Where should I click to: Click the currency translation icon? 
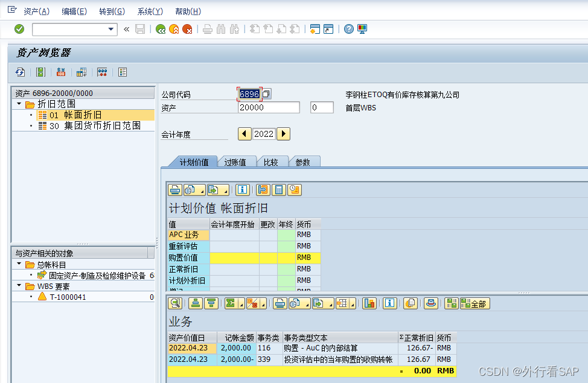click(60, 72)
